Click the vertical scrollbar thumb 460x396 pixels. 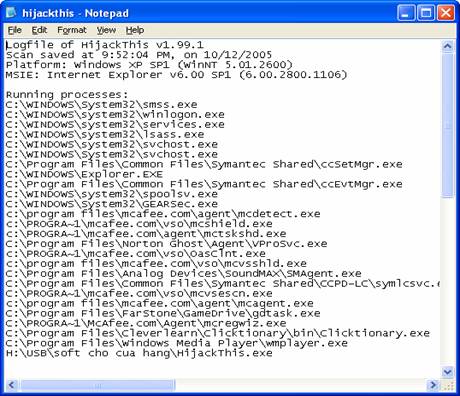point(447,125)
